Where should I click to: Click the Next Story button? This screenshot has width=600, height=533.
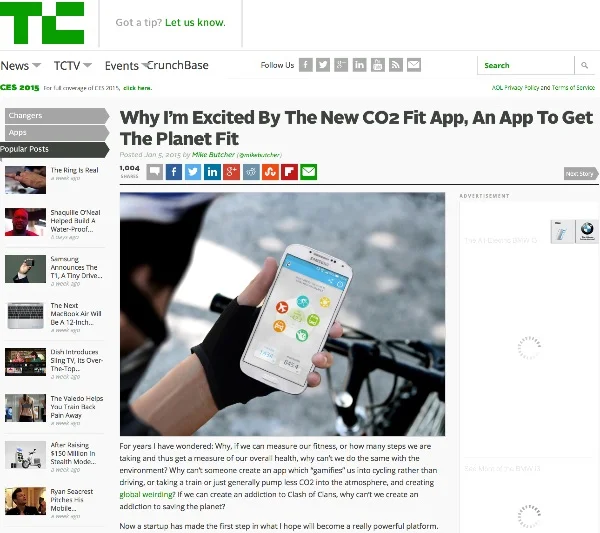(x=580, y=174)
